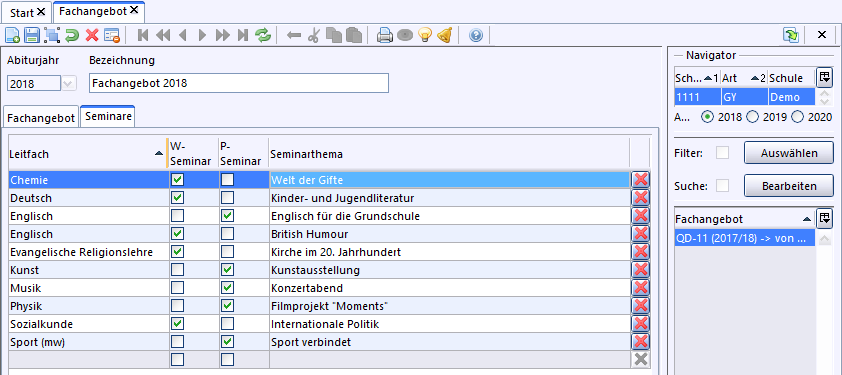
Task: Switch to the Fachangebot inner tab
Action: (41, 118)
